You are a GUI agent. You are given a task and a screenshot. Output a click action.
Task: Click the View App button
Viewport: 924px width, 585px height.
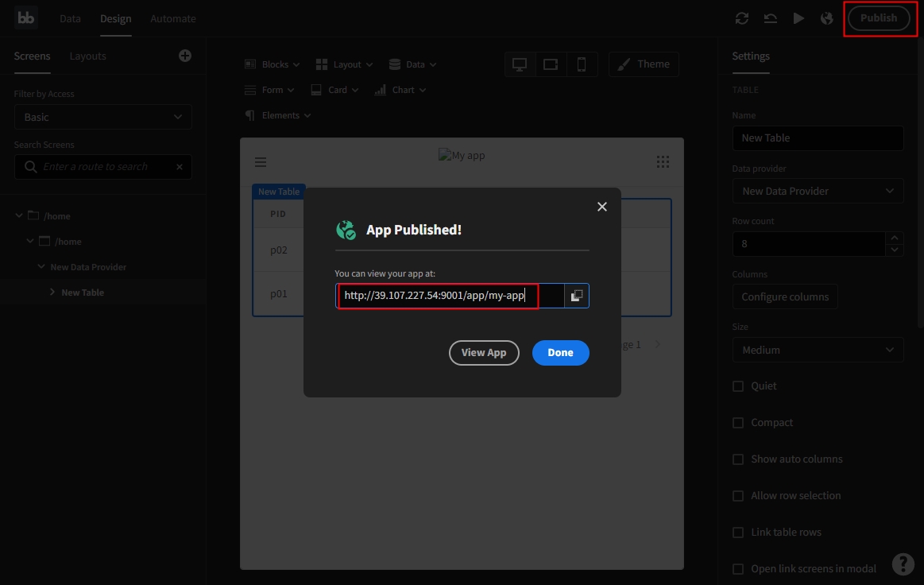tap(484, 353)
